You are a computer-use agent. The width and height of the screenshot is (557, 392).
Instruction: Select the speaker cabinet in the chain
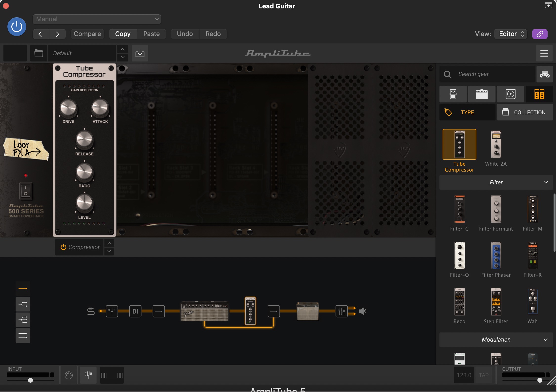pyautogui.click(x=308, y=311)
